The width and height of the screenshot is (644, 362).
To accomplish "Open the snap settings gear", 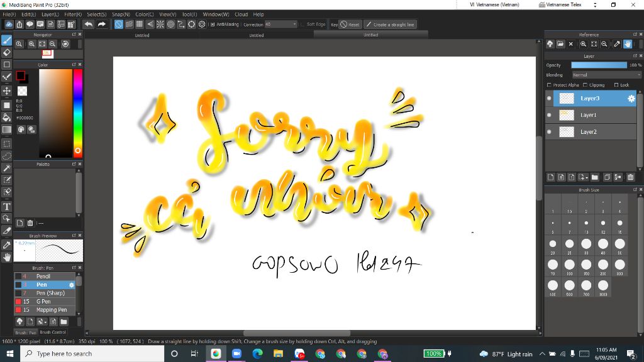I will 202,25.
